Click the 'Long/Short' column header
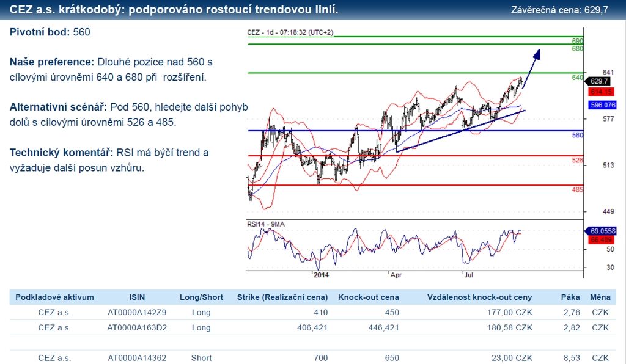Image resolution: width=626 pixels, height=364 pixels. (201, 297)
